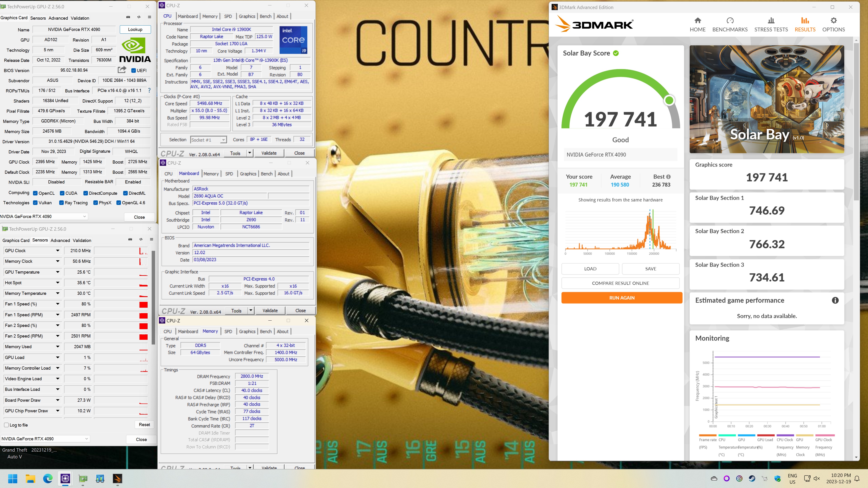Viewport: 868px width, 488px height.
Task: Switch to Validation tab in top GPU-Z window
Action: tap(80, 18)
